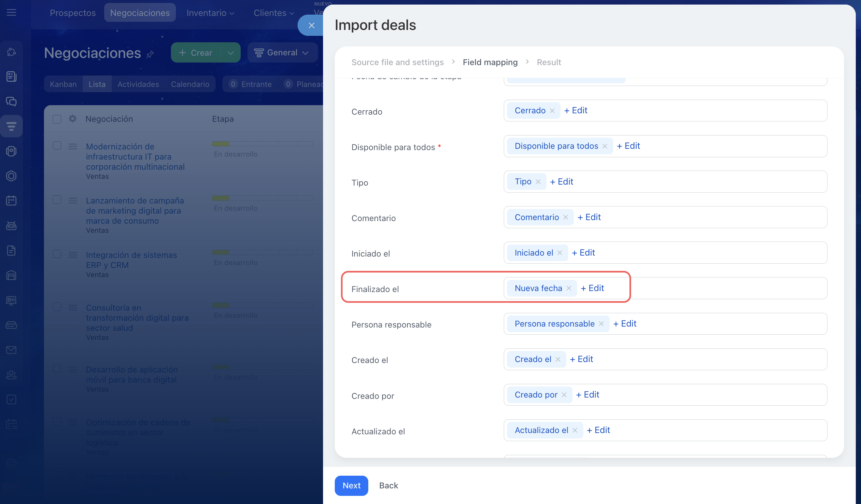
Task: Check the select-all deals checkbox
Action: tap(57, 119)
